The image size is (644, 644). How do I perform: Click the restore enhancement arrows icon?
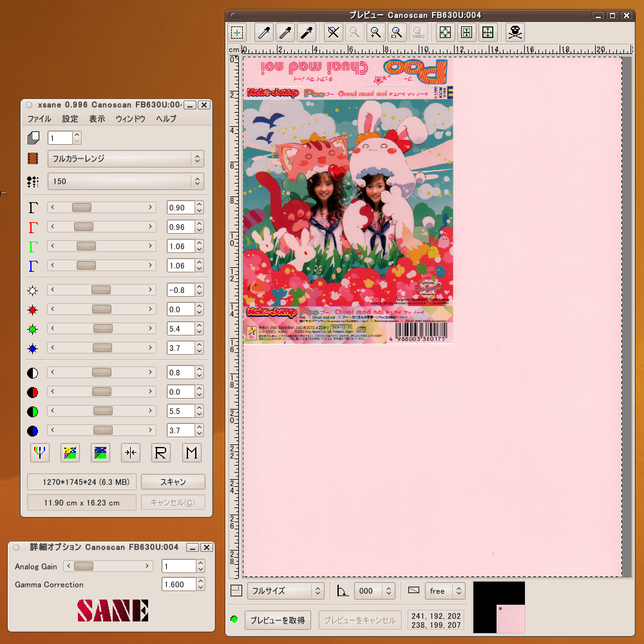[x=131, y=453]
